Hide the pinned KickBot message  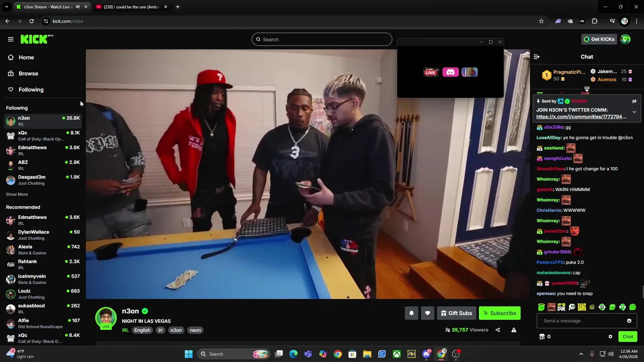(634, 101)
